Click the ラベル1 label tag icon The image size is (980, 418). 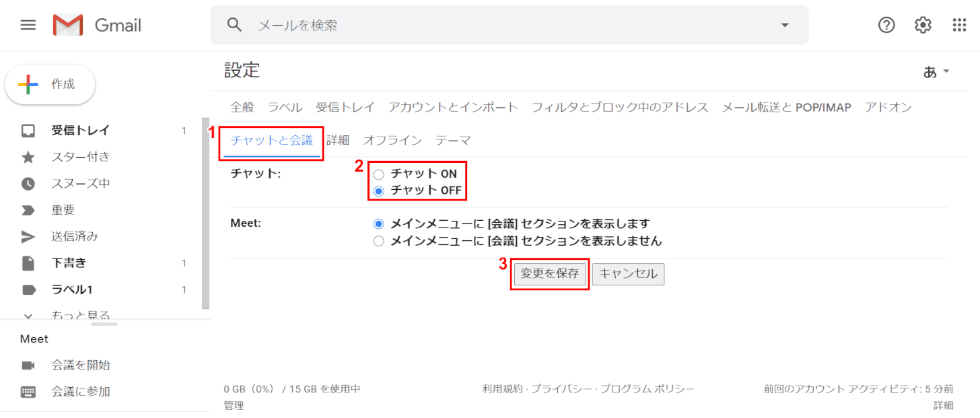click(28, 289)
